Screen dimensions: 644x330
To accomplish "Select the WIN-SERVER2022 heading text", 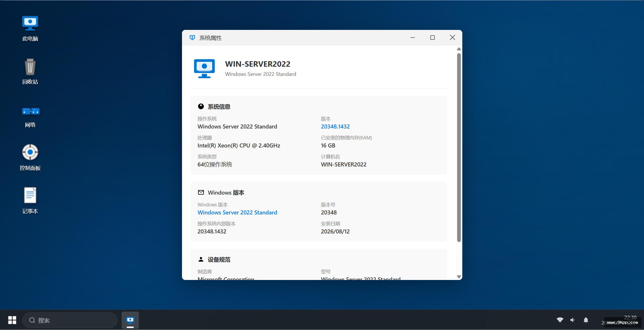I will tap(258, 64).
